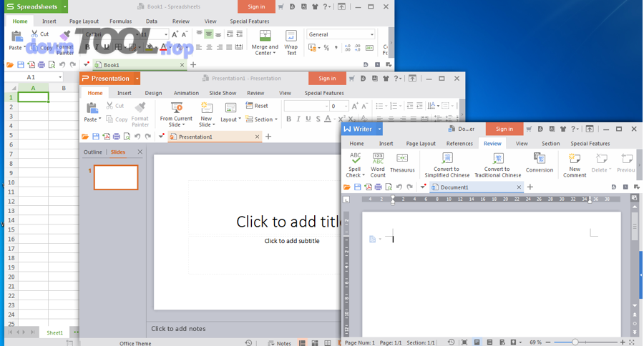Click the Save icon in Writer toolbar
The width and height of the screenshot is (644, 346).
[x=357, y=187]
